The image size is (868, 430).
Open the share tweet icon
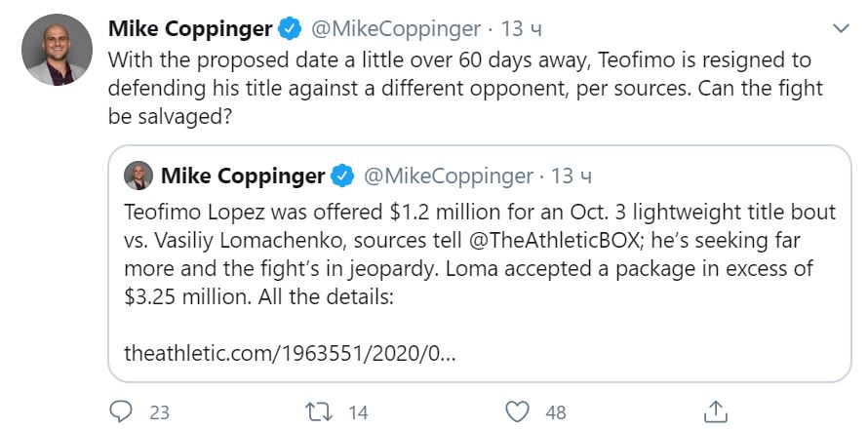[x=715, y=411]
